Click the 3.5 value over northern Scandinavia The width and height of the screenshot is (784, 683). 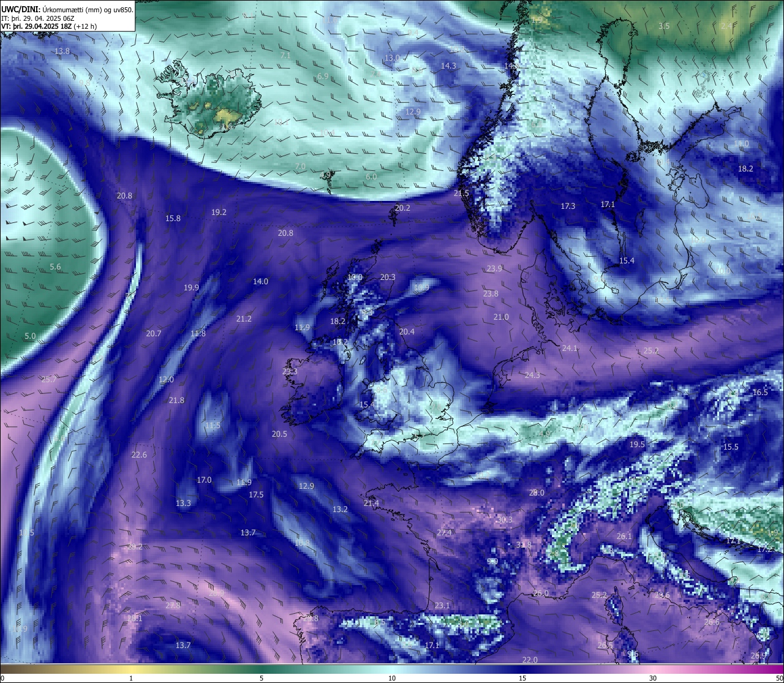coord(664,26)
